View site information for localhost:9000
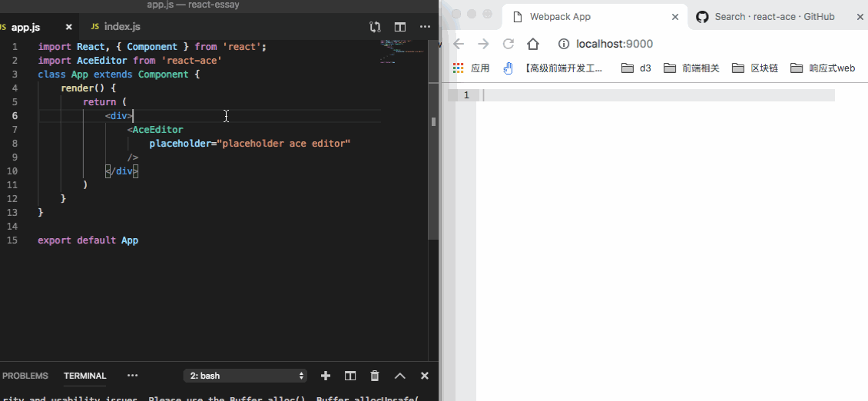Screen dimensions: 868x401 click(563, 44)
